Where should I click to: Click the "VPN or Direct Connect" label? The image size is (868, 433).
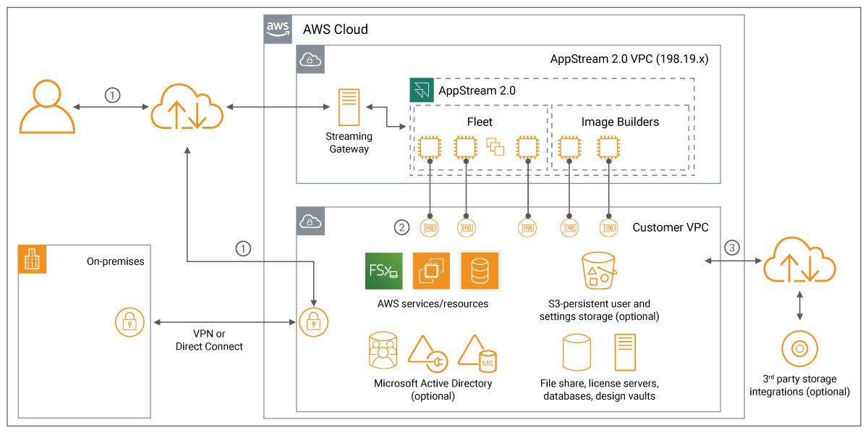tap(209, 340)
